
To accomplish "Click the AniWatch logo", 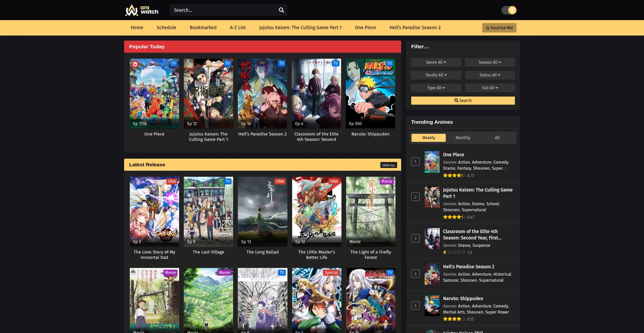I will [142, 10].
